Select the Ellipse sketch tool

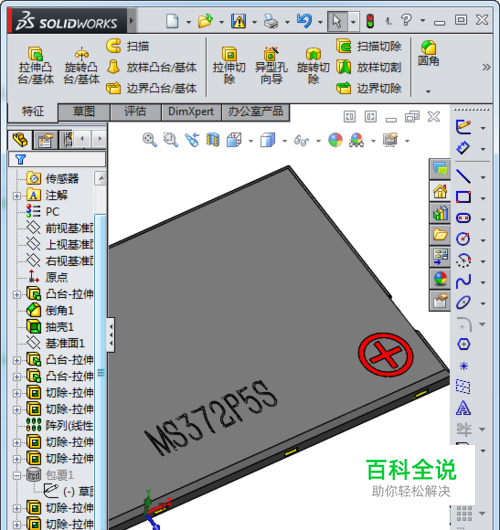463,302
